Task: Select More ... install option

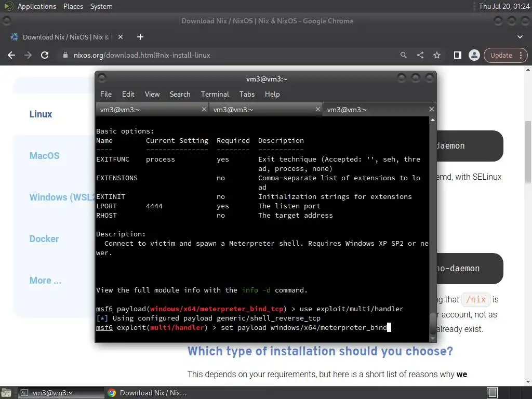Action: pyautogui.click(x=46, y=280)
